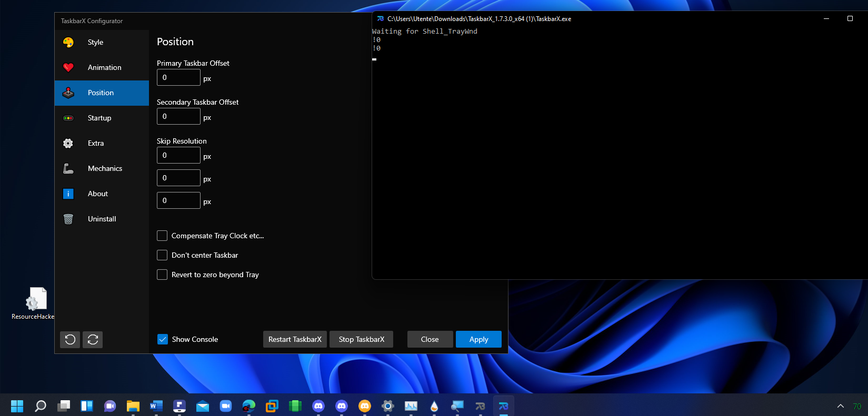Click first Skip Resolution input field
Image resolution: width=868 pixels, height=416 pixels.
178,155
